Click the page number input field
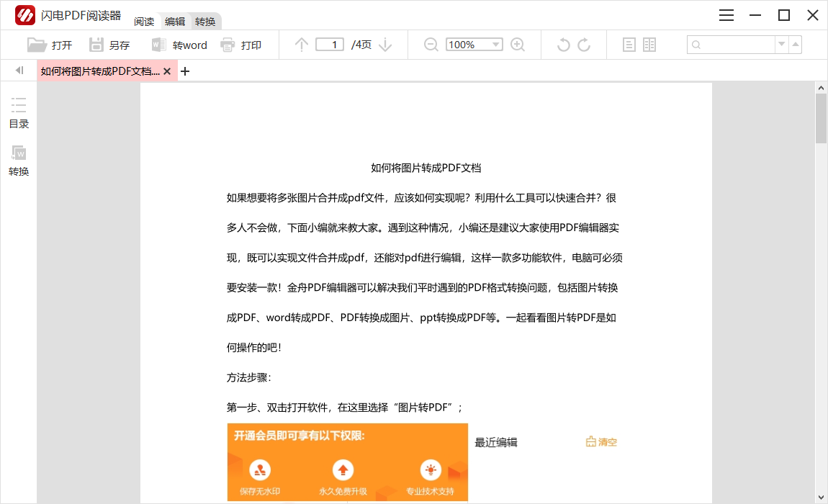This screenshot has height=504, width=828. 330,45
